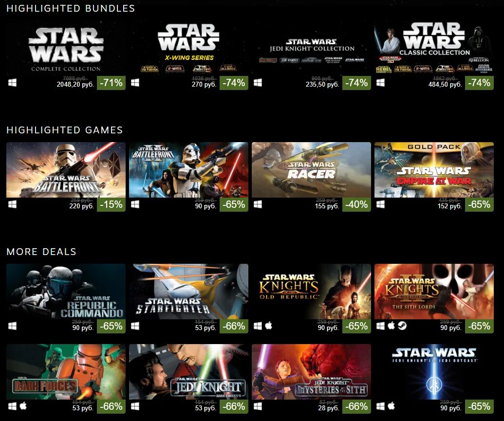Open the Star Wars Starfighter game tile
Viewport: 504px width, 421px height.
[188, 292]
